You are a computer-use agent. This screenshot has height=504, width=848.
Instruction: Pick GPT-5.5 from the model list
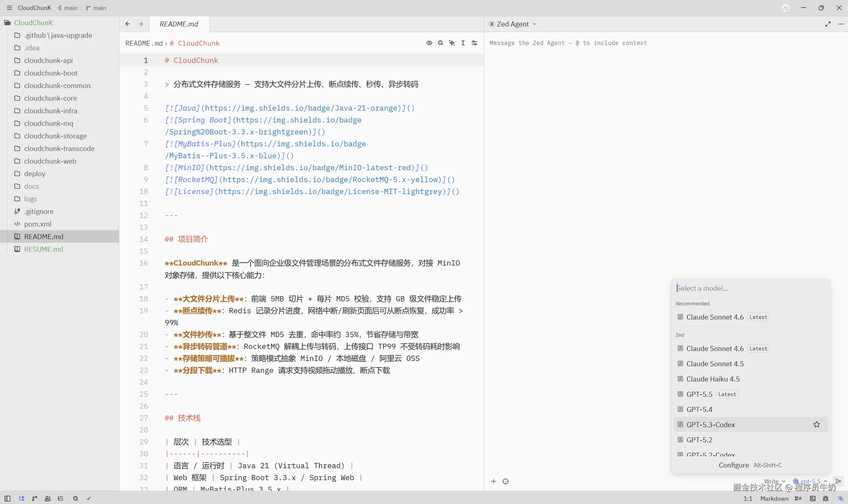pos(751,394)
